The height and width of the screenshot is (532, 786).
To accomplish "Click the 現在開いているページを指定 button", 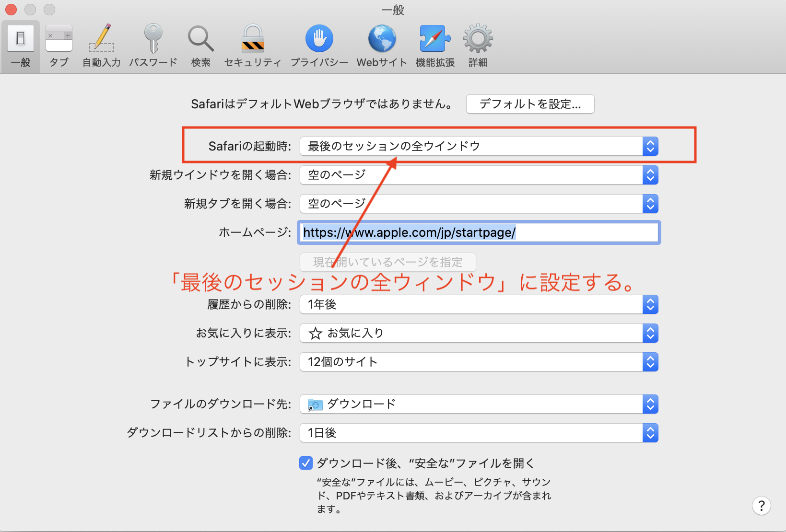I will 388,262.
